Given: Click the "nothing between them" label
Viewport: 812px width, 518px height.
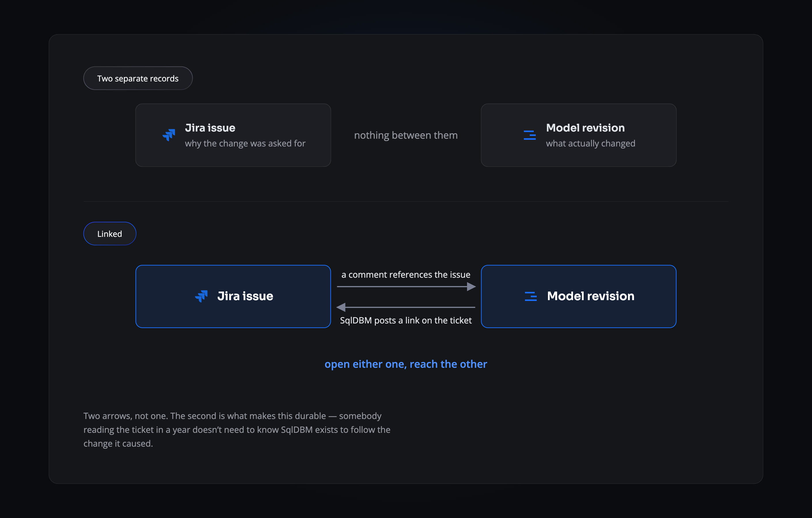Looking at the screenshot, I should (x=406, y=136).
